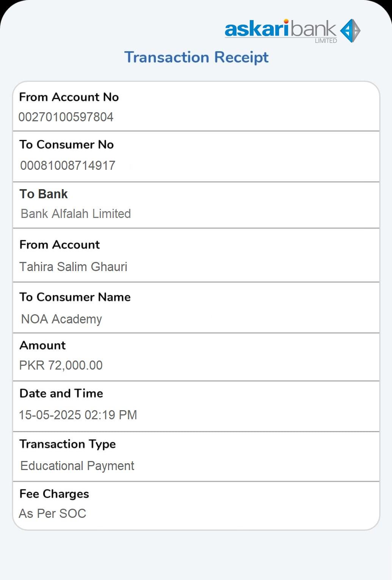The width and height of the screenshot is (392, 580).
Task: Click the Educational Payment value
Action: [x=77, y=466]
